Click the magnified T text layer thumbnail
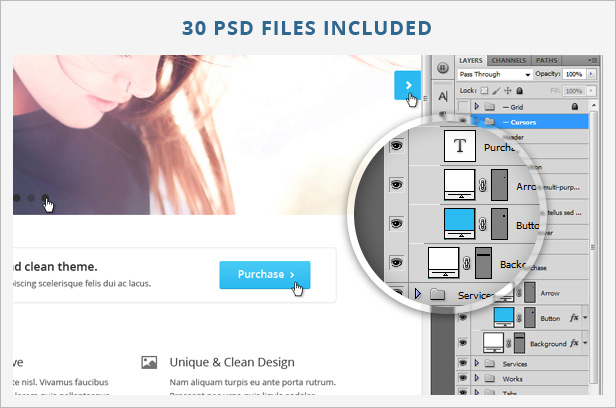The image size is (616, 408). coord(460,146)
